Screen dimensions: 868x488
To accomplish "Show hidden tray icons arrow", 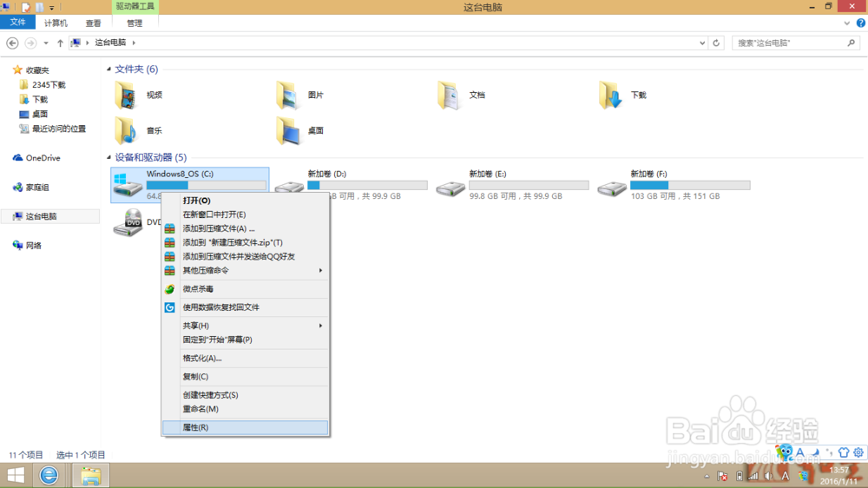I will click(x=707, y=476).
